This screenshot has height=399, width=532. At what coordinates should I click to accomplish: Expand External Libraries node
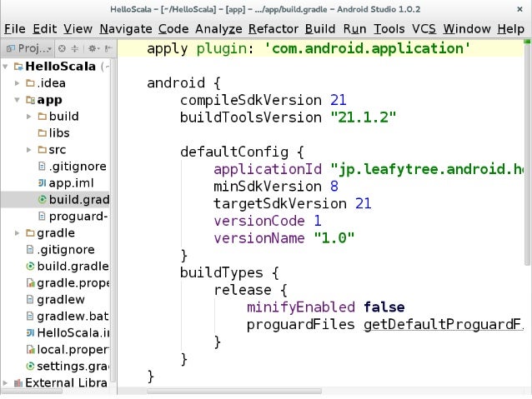click(x=6, y=383)
